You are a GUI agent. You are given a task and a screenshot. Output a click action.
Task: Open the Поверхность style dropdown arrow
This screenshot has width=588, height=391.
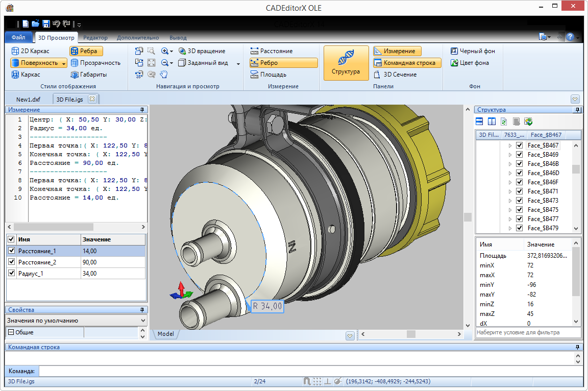pos(63,63)
